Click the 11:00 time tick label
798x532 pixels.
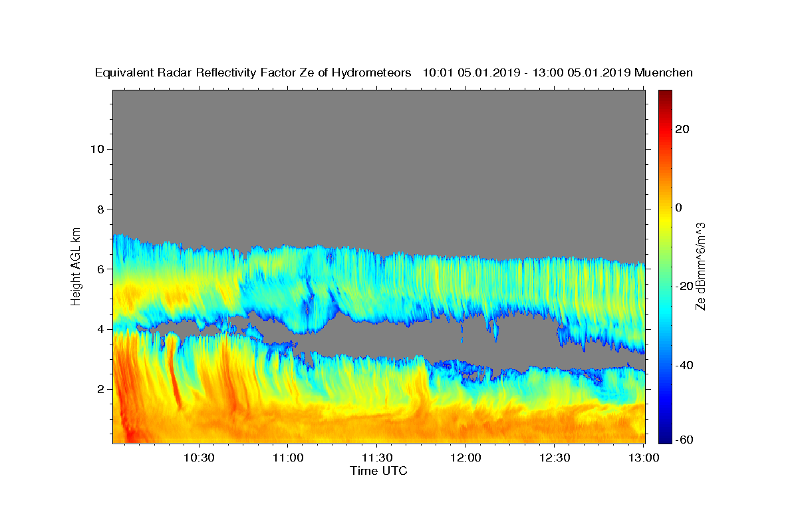pos(287,458)
